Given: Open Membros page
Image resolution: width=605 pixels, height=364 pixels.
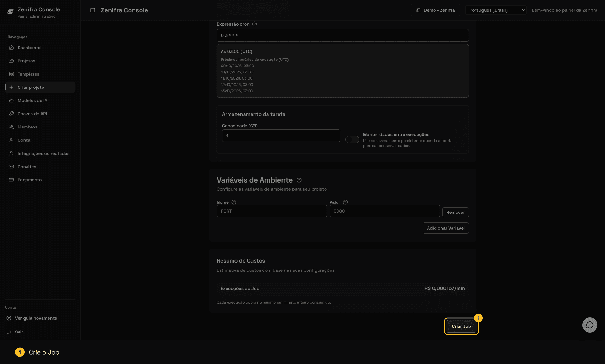Looking at the screenshot, I should [x=40, y=127].
